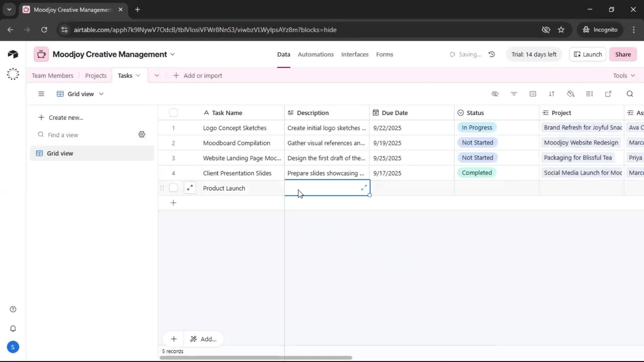The height and width of the screenshot is (362, 644).
Task: Select Grid view in the views list
Action: tap(92, 154)
